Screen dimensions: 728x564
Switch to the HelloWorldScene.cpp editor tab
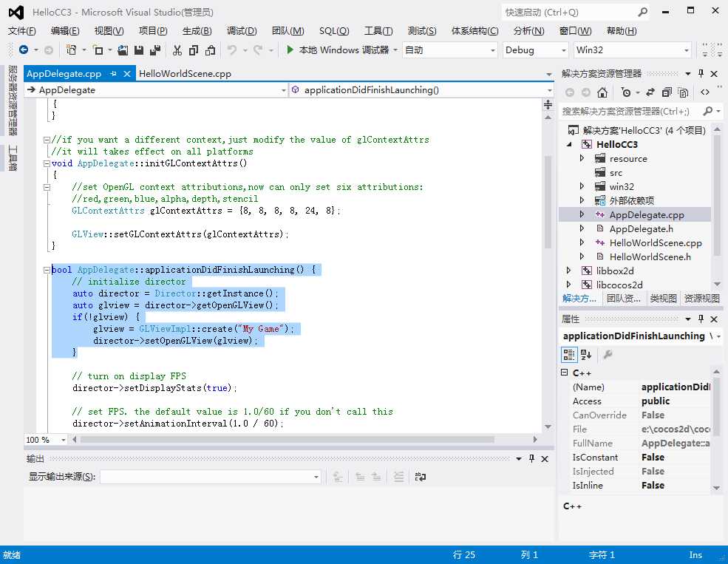pyautogui.click(x=185, y=74)
